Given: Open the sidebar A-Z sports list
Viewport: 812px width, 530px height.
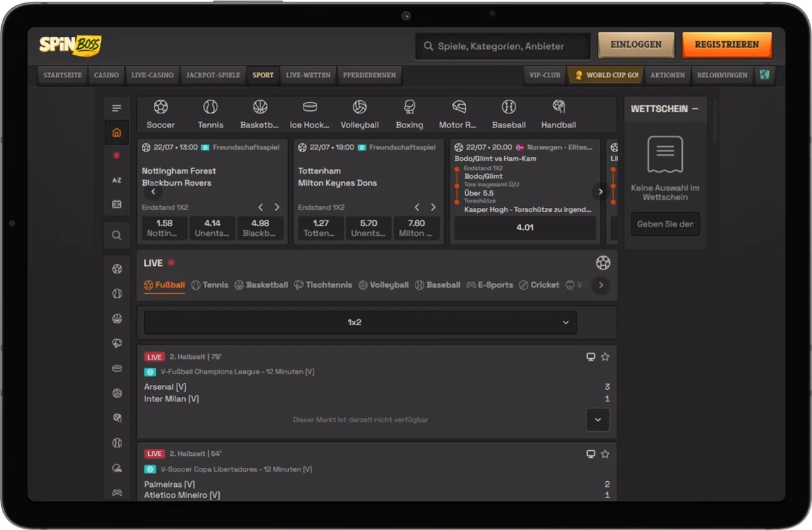Looking at the screenshot, I should [117, 181].
